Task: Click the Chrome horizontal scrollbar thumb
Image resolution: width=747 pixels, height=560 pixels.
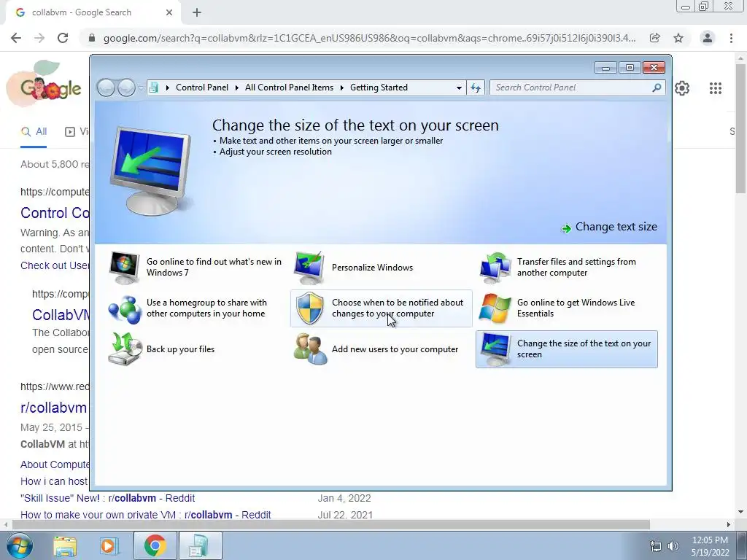Action: click(330, 524)
